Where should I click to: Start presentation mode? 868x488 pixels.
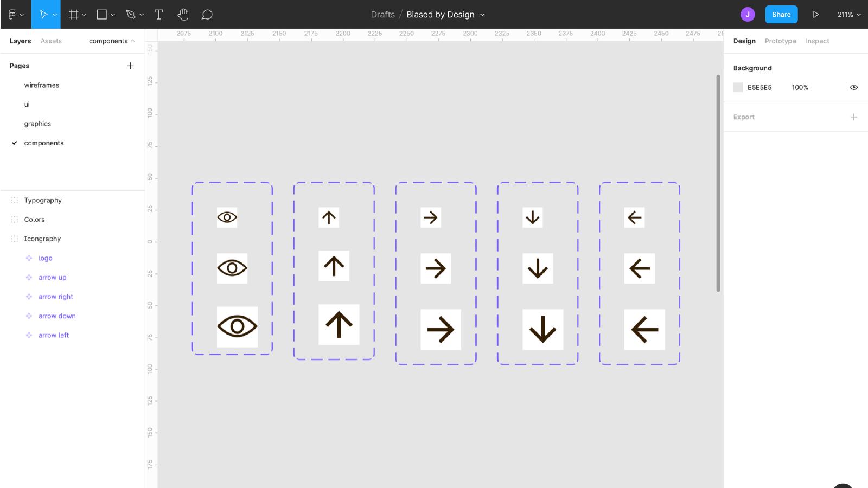pyautogui.click(x=816, y=14)
